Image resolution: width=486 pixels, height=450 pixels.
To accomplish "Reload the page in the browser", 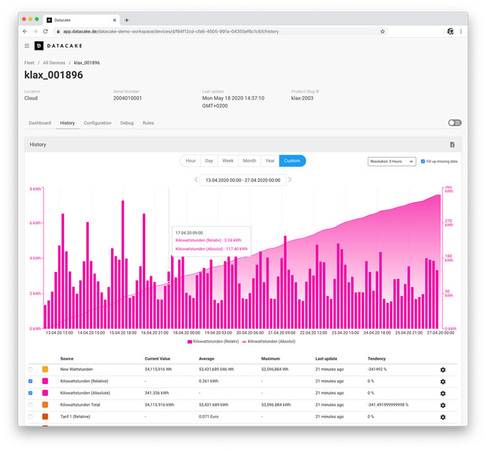I will point(46,31).
